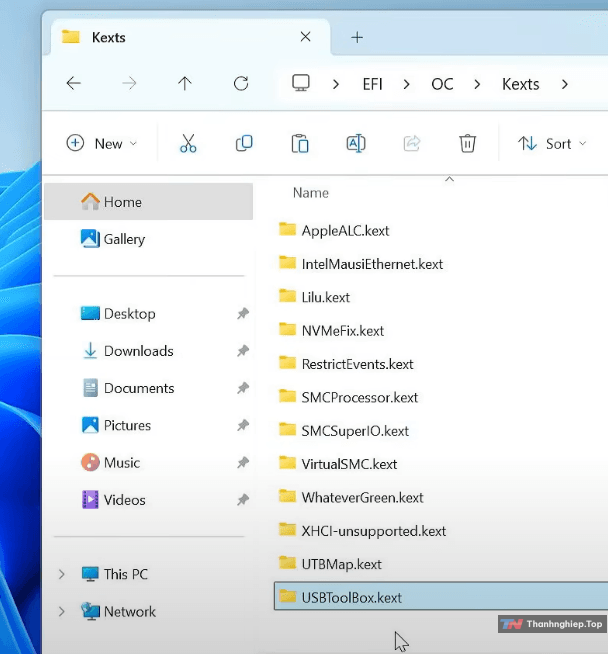
Task: Select Network in navigation pane
Action: pyautogui.click(x=118, y=611)
